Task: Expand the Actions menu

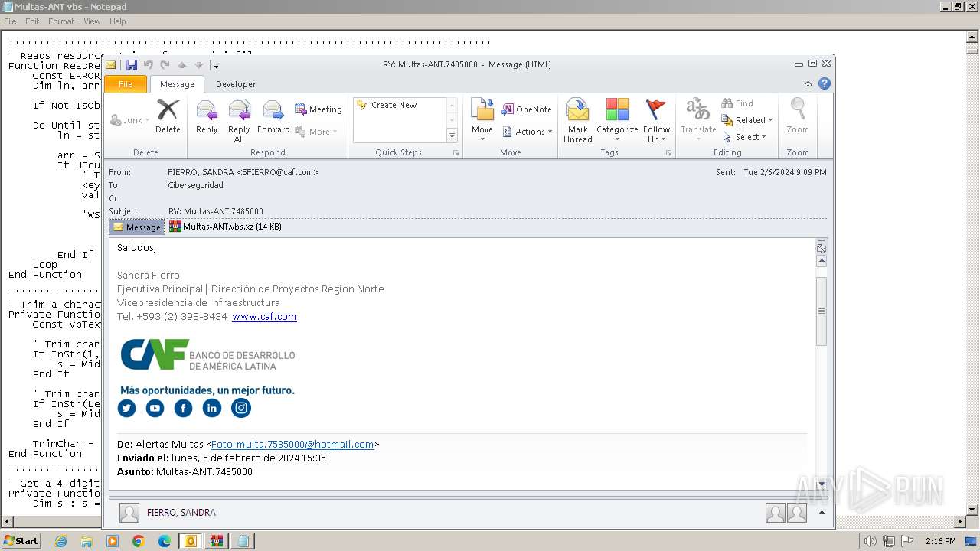Action: [x=527, y=132]
